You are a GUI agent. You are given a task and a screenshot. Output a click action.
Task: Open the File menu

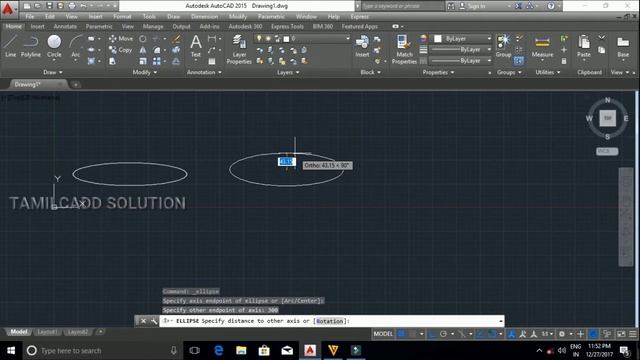30,16
